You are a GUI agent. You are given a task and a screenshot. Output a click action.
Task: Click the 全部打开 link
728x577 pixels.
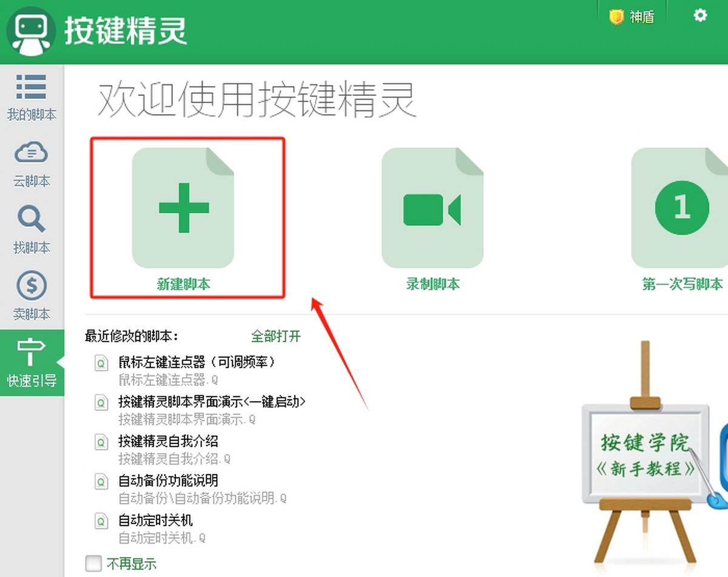(x=276, y=336)
